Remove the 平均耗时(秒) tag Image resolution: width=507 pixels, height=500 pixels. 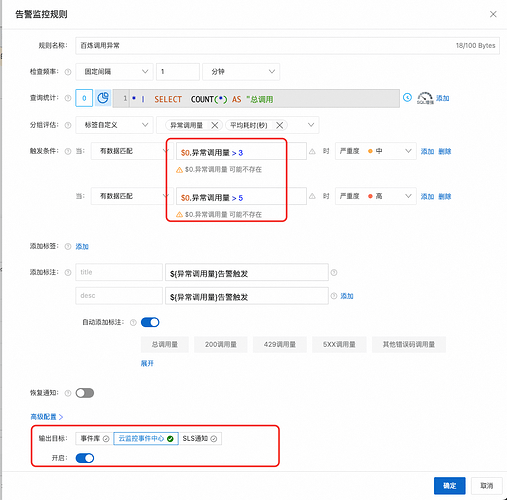pyautogui.click(x=280, y=125)
